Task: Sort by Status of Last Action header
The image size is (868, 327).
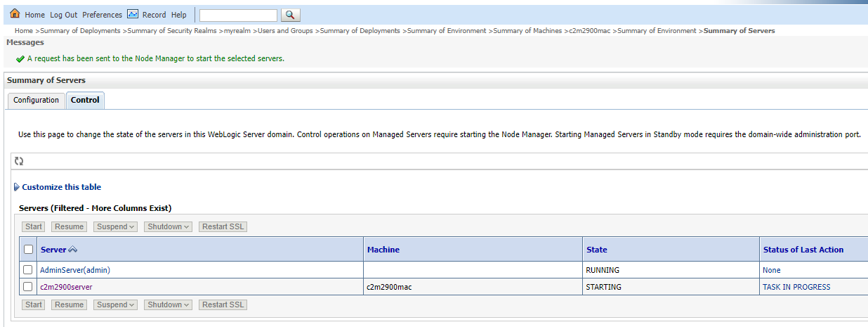Action: 803,250
